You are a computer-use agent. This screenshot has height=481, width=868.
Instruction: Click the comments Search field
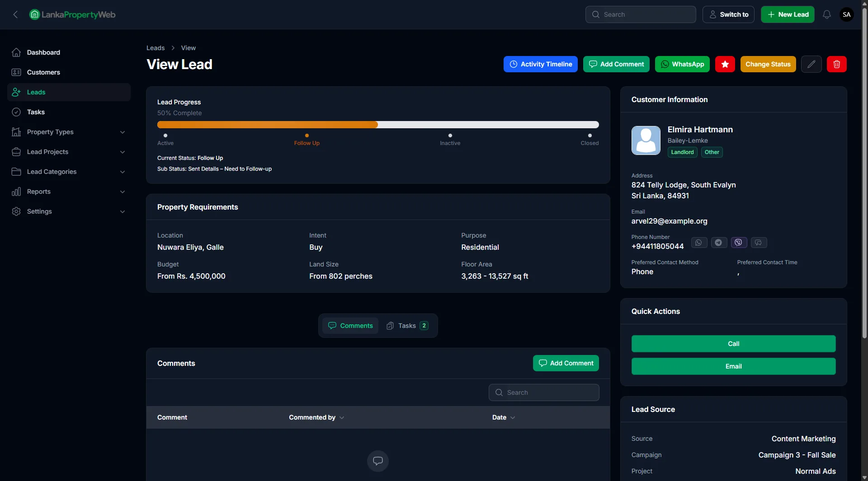544,392
